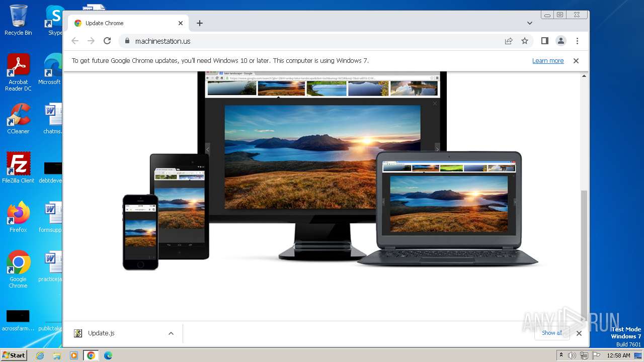Select the formsupp document icon

[51, 217]
